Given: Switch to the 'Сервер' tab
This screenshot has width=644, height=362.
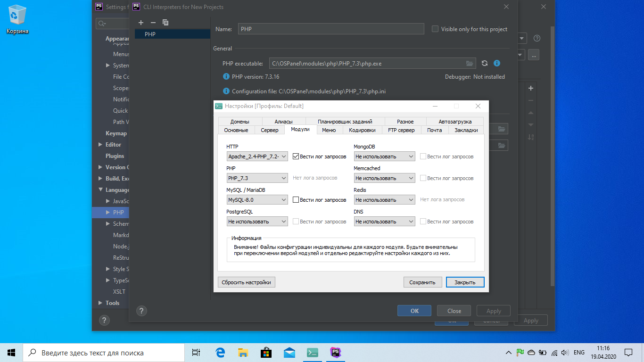Looking at the screenshot, I should (270, 130).
